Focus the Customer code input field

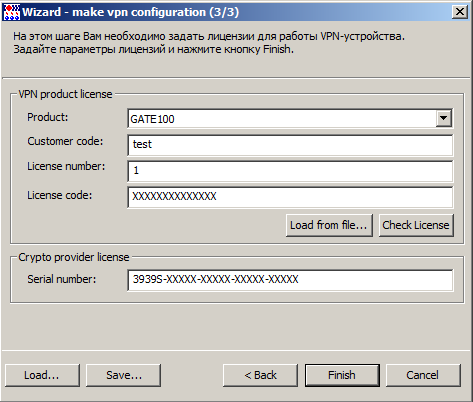(290, 145)
